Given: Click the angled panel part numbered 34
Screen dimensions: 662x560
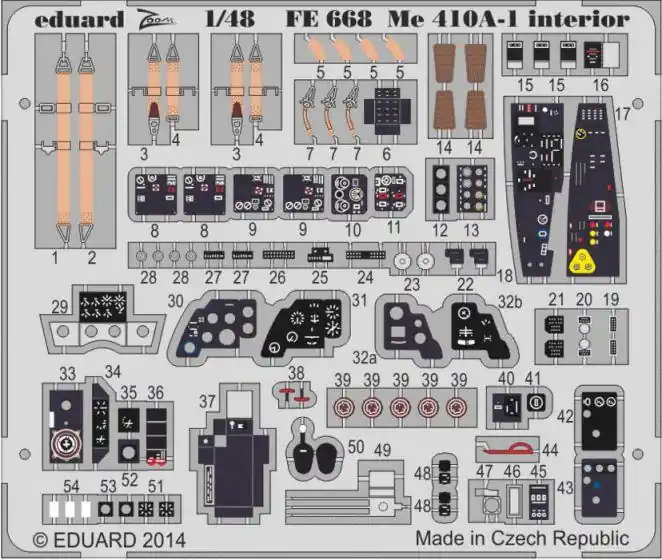Looking at the screenshot, I should pos(101,422).
